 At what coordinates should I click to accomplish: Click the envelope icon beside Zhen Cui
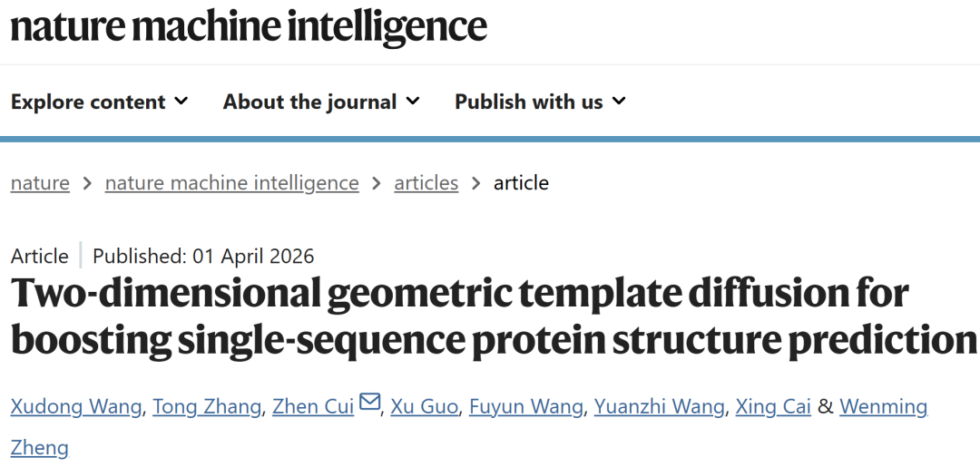point(369,402)
